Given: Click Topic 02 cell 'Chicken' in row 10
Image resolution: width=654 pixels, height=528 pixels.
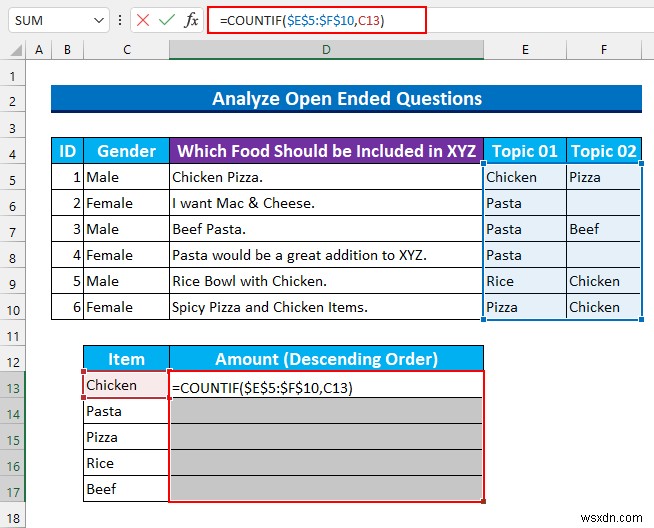Looking at the screenshot, I should pos(604,307).
